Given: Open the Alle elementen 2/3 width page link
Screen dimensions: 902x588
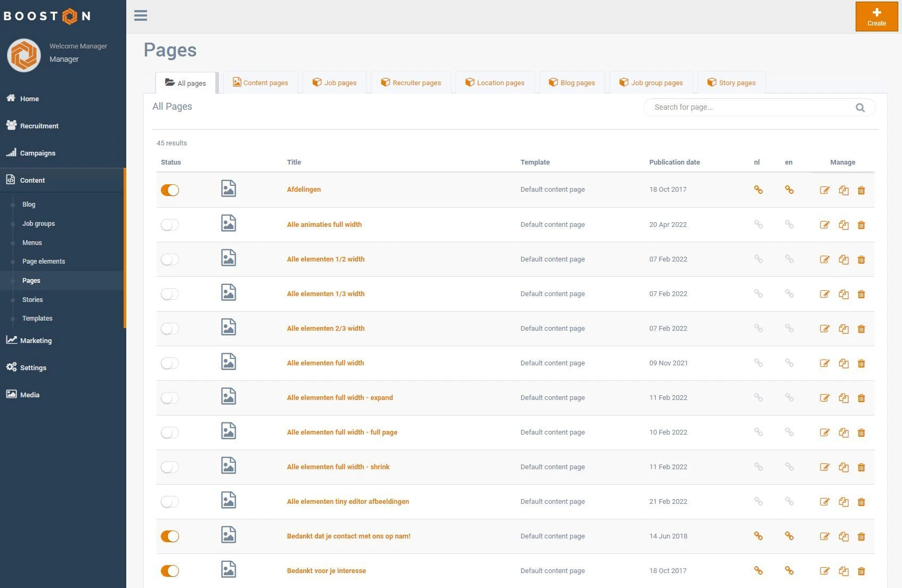Looking at the screenshot, I should tap(326, 329).
